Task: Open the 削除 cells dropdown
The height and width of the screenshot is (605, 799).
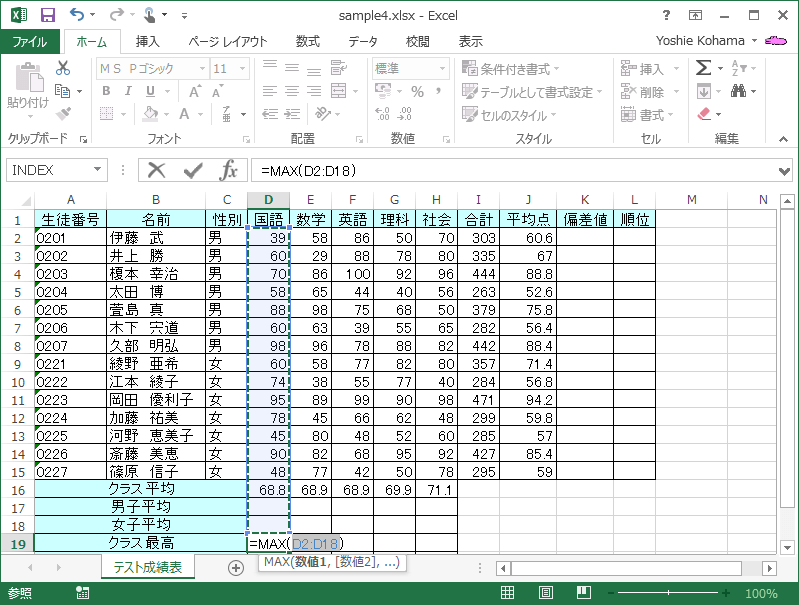Action: coord(677,92)
